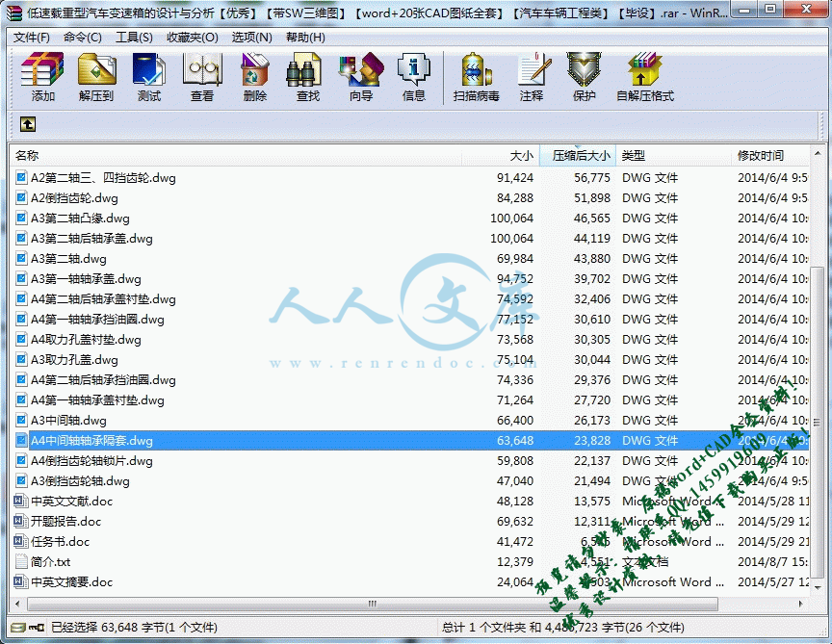Open the Commands (命令) menu
Screen dimensions: 832x644
[x=82, y=38]
